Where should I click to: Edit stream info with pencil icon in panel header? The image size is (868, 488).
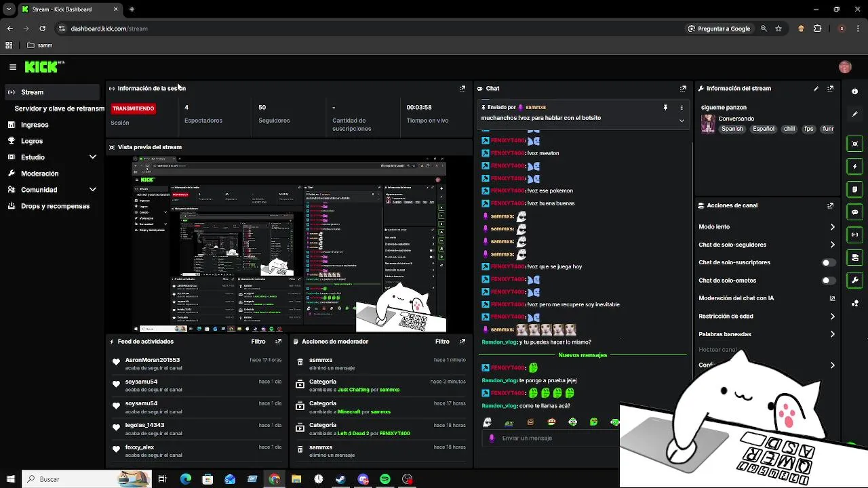[x=816, y=88]
